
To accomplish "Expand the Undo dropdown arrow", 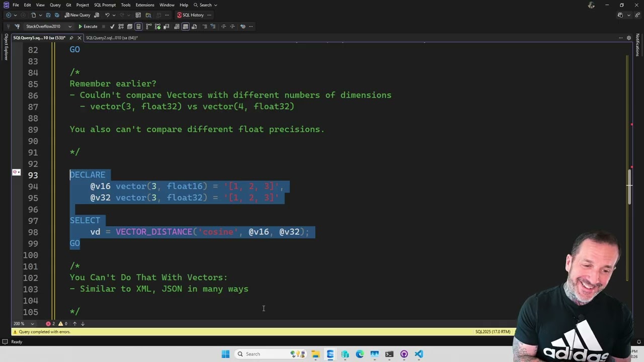I will [114, 15].
